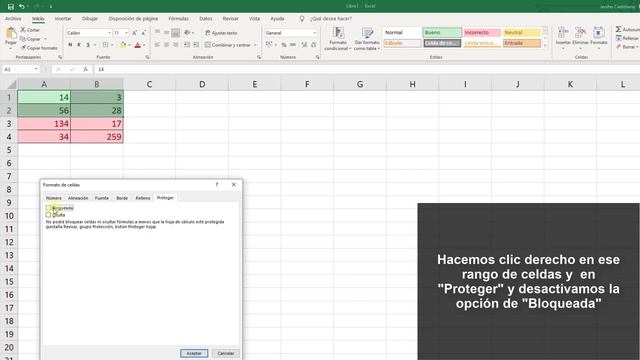Click Copiar formato paintbrush
The height and width of the screenshot is (360, 640).
[39, 48]
